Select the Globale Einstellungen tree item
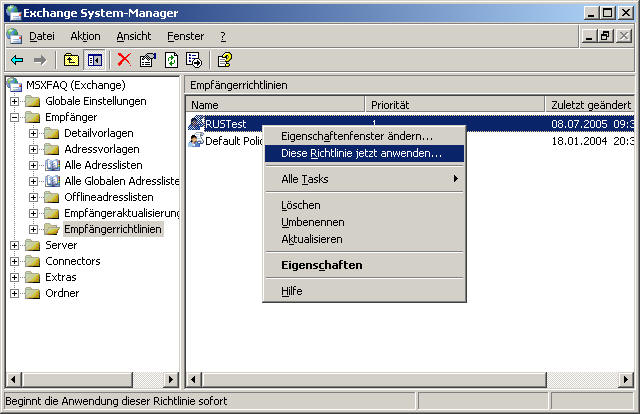Viewport: 640px width, 414px height. (96, 101)
